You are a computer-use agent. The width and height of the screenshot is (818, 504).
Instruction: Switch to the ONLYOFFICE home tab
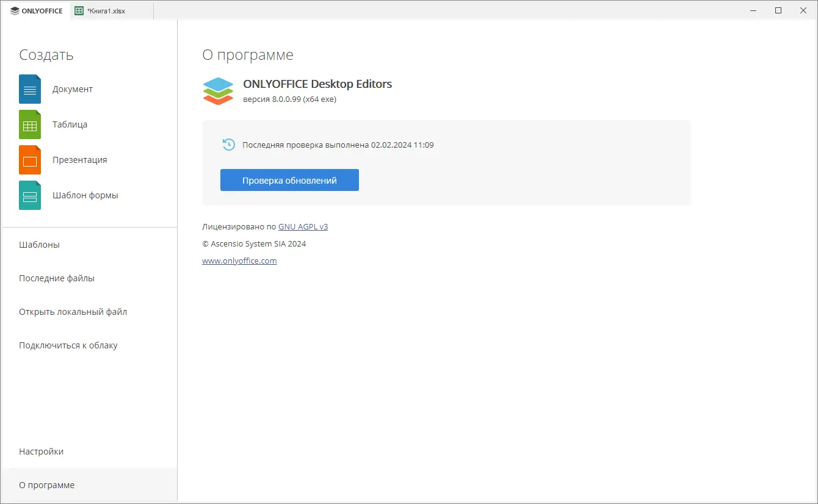click(37, 10)
